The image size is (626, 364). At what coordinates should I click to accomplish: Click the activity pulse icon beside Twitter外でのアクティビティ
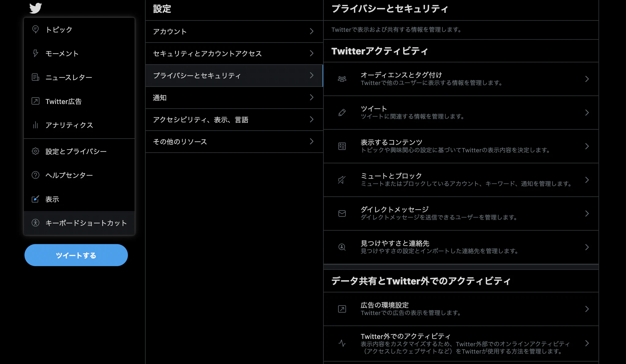pyautogui.click(x=342, y=343)
